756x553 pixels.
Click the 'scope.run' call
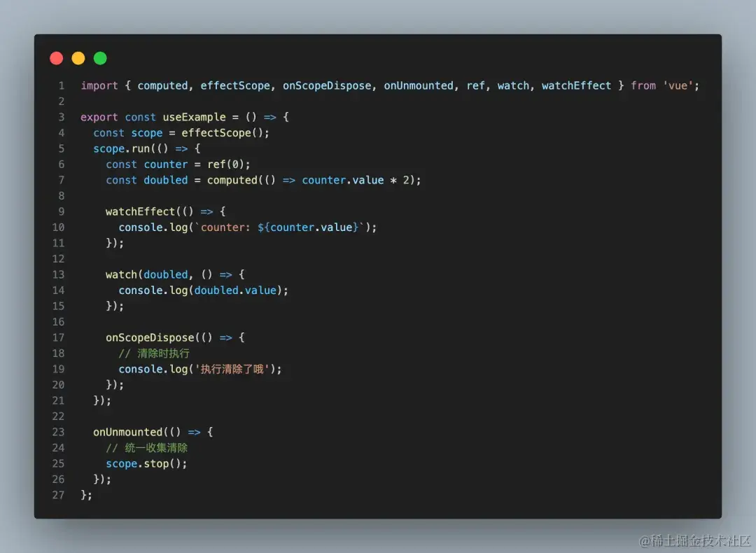(x=122, y=148)
